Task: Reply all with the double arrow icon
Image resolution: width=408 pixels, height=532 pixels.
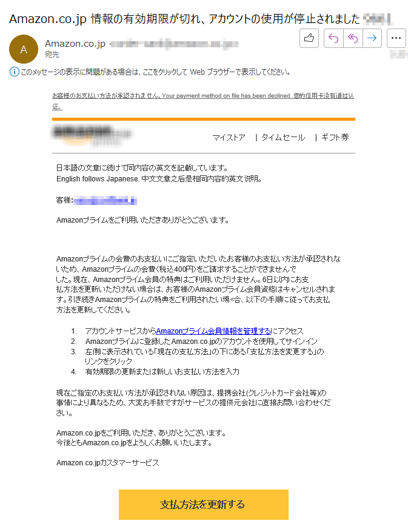Action: tap(353, 38)
